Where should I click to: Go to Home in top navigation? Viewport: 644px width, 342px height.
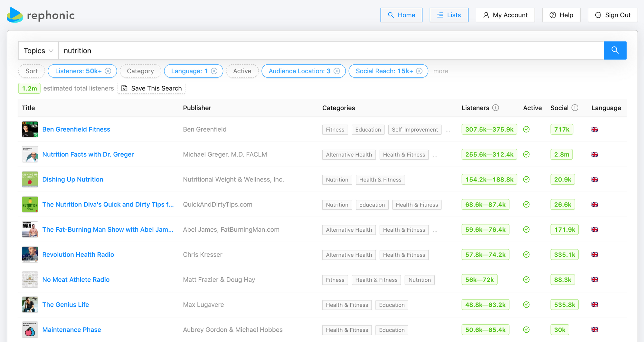click(x=402, y=15)
